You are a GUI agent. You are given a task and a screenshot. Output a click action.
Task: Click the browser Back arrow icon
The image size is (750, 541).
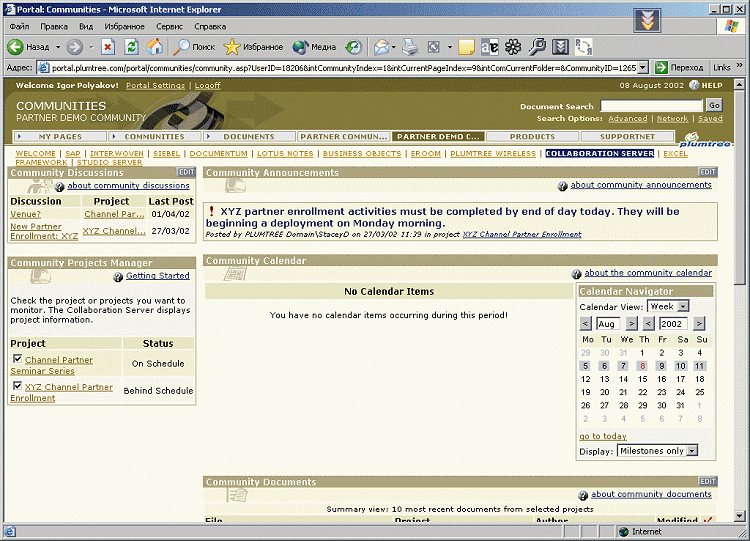15,47
